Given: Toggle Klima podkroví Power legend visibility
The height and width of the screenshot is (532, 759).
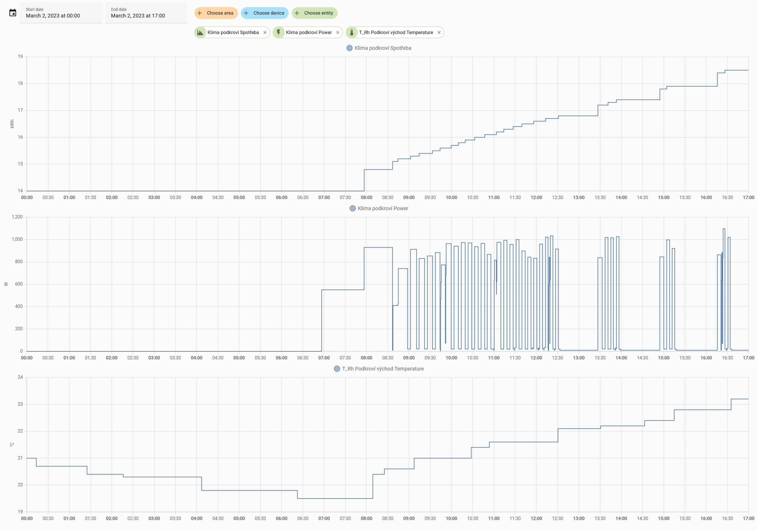Looking at the screenshot, I should click(382, 208).
